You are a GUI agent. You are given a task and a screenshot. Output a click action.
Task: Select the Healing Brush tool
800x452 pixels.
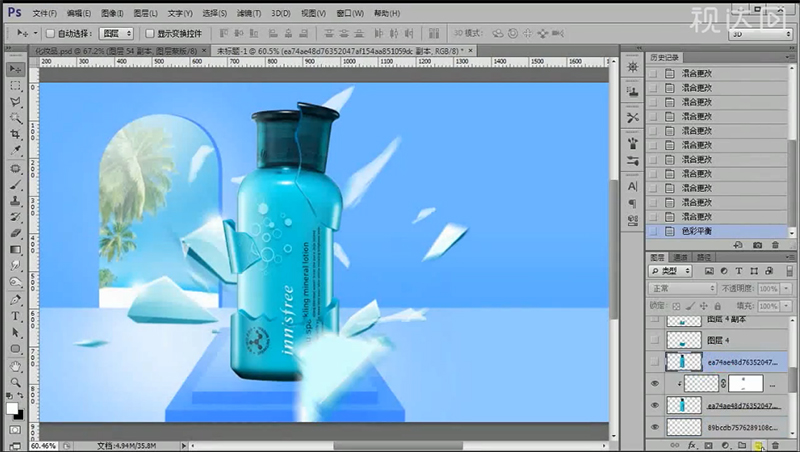(x=15, y=168)
